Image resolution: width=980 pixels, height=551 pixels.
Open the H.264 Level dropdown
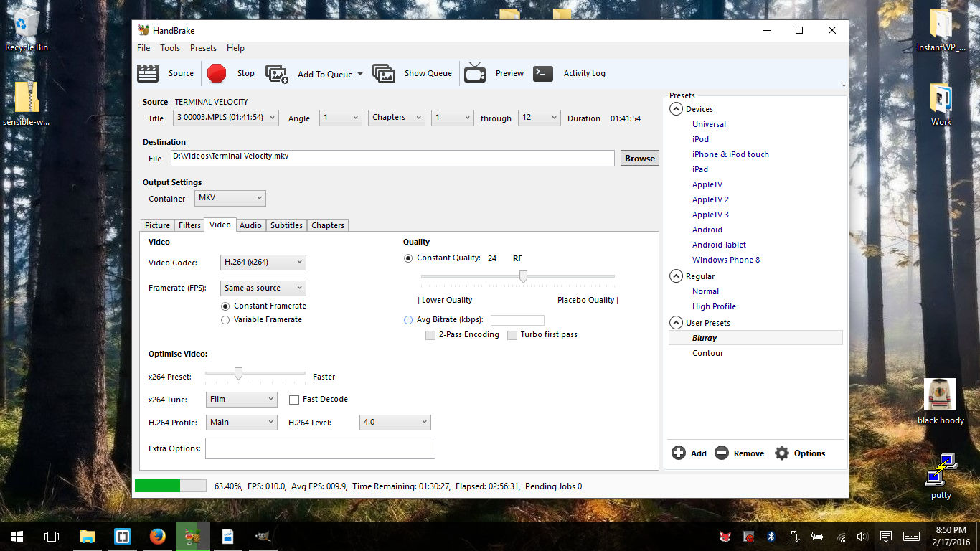click(x=395, y=423)
